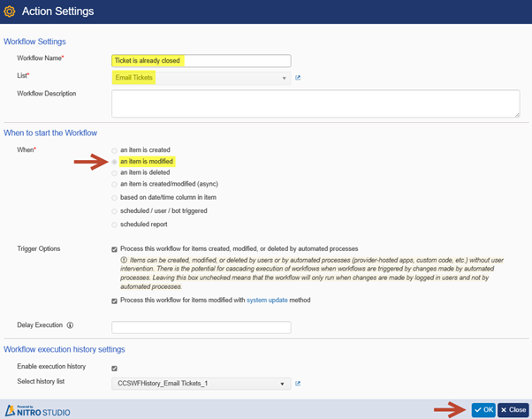The image size is (532, 419).
Task: Click the OK button
Action: [x=483, y=410]
